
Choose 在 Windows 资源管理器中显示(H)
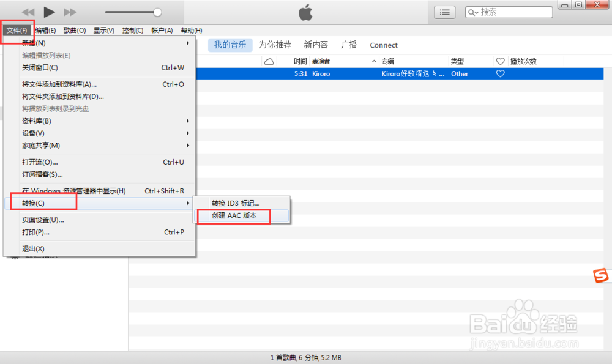(x=100, y=191)
